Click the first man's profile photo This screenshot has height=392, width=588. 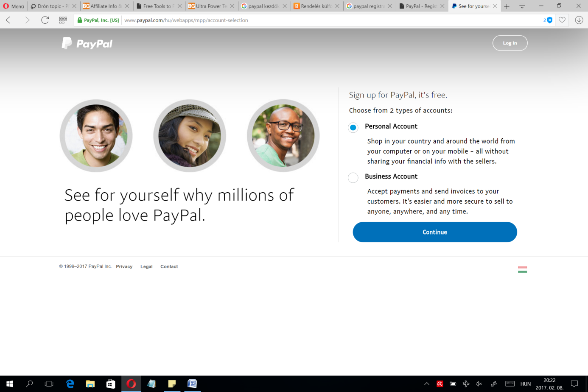[x=96, y=136]
